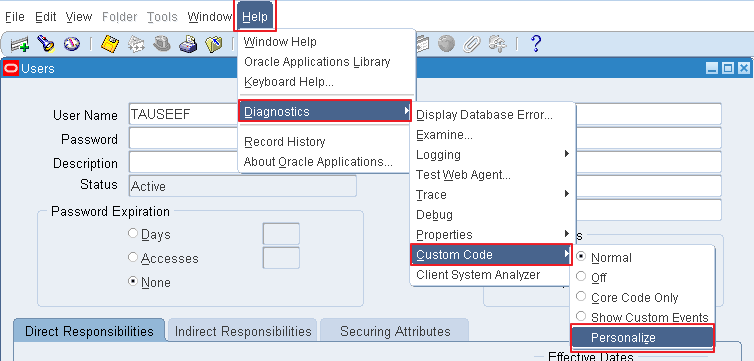
Task: Select the Show Custom Events option
Action: tap(581, 316)
